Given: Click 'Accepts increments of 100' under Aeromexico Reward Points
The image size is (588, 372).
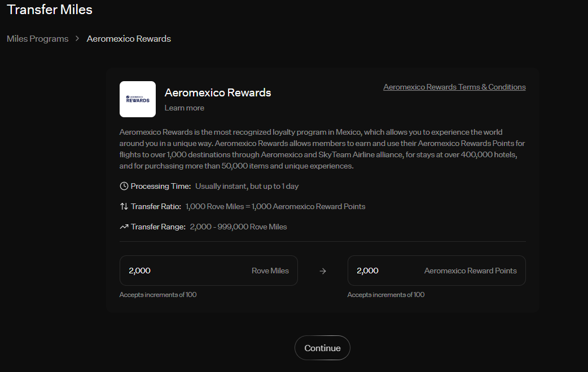Looking at the screenshot, I should click(x=386, y=295).
